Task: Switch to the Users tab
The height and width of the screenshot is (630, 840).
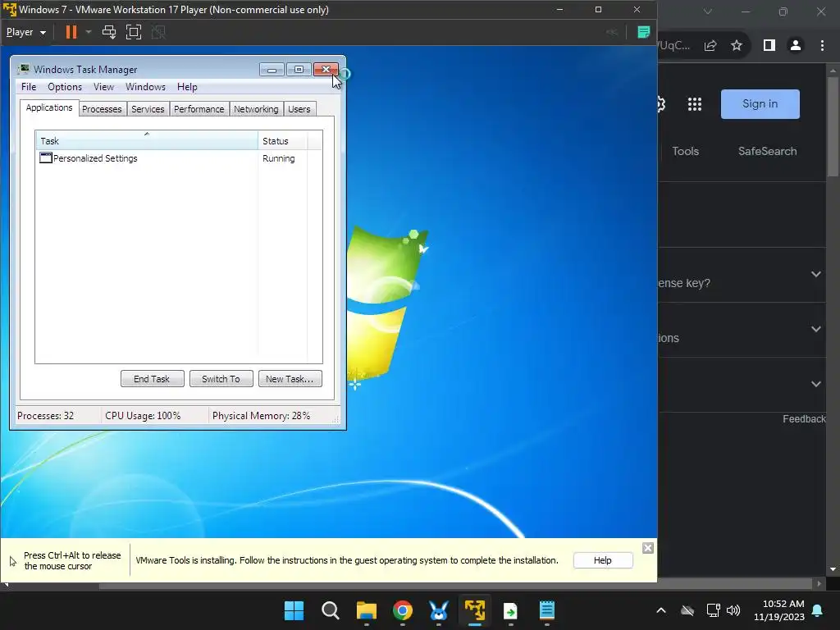Action: click(x=299, y=109)
